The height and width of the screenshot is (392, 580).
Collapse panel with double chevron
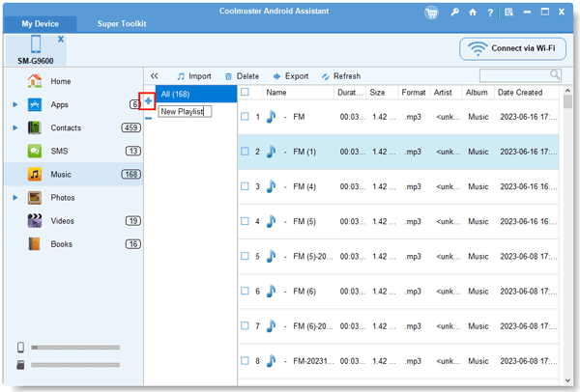[155, 76]
